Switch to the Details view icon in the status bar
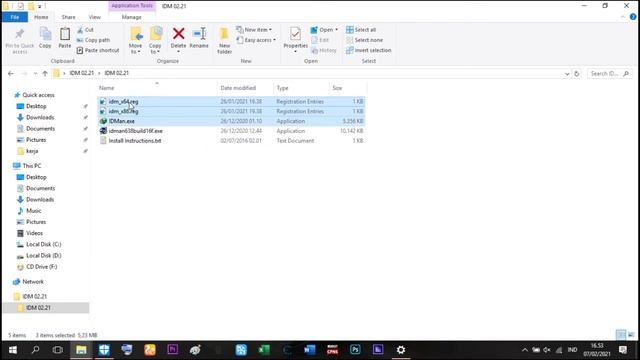 click(620, 335)
